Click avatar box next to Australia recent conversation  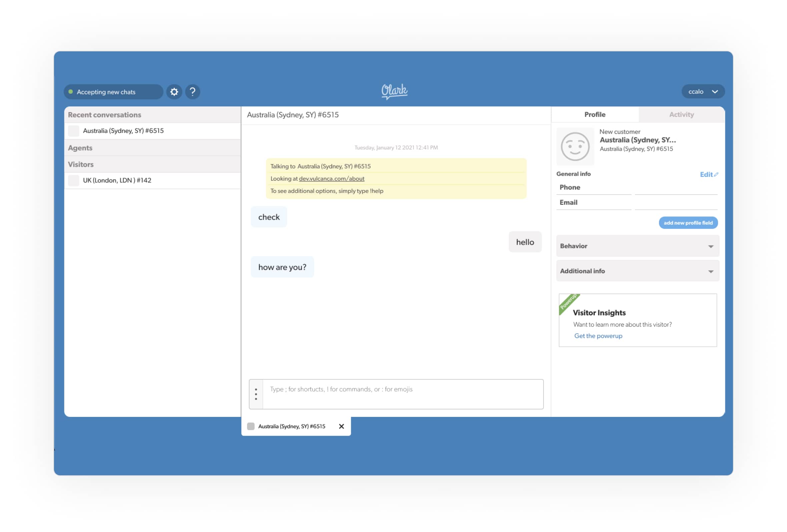(73, 131)
